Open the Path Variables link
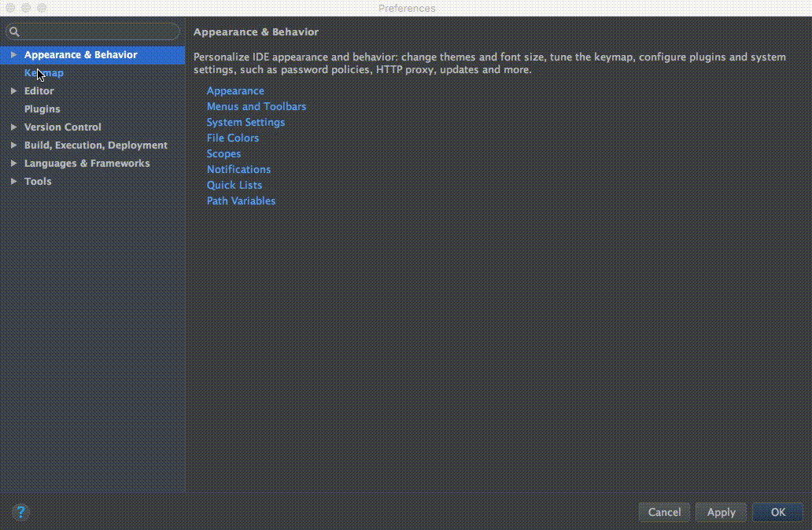 click(242, 201)
